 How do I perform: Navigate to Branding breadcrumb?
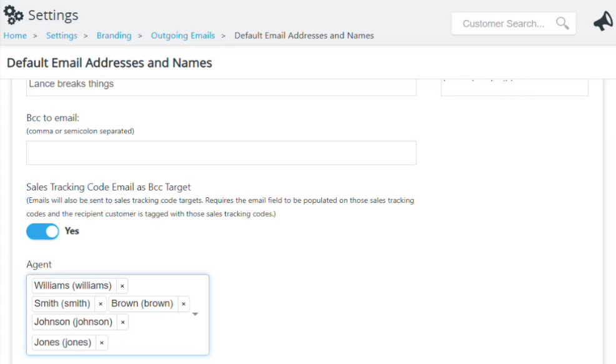114,36
